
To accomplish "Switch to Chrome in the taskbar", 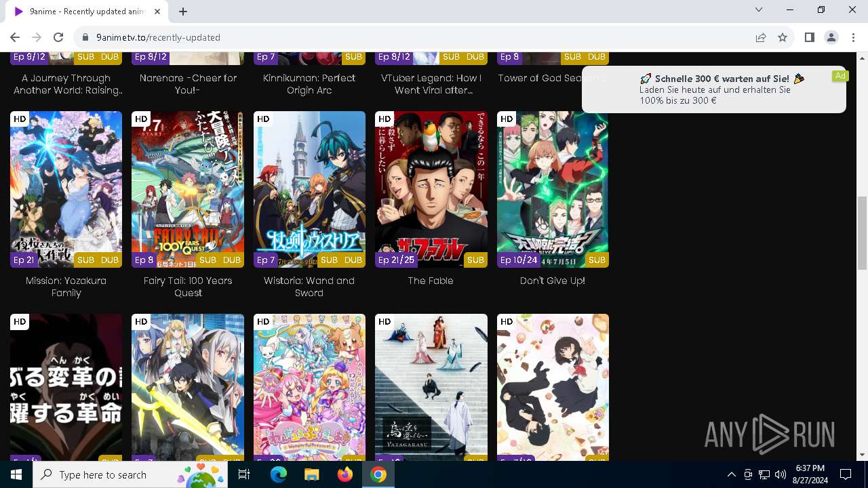I will [x=378, y=474].
